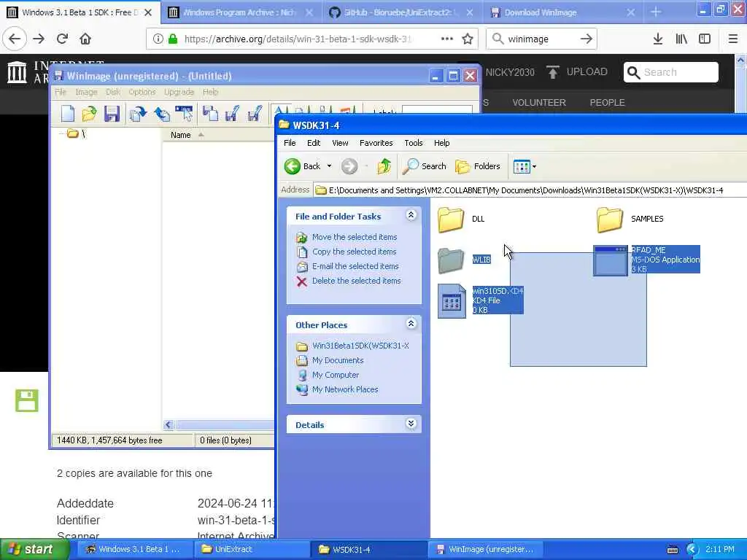Click Read disk icon in WinImage toolbar
747x560 pixels.
click(x=210, y=114)
